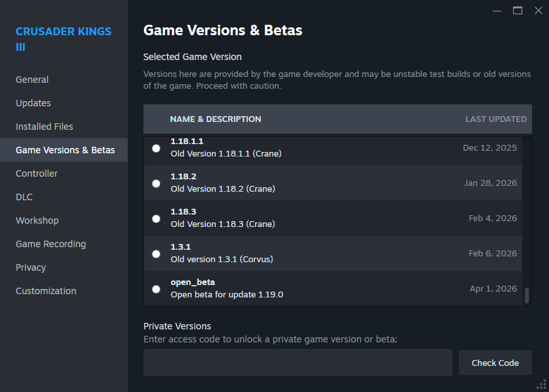This screenshot has width=549, height=392.
Task: Click the Feb 6, 2026 date
Action: click(x=493, y=253)
